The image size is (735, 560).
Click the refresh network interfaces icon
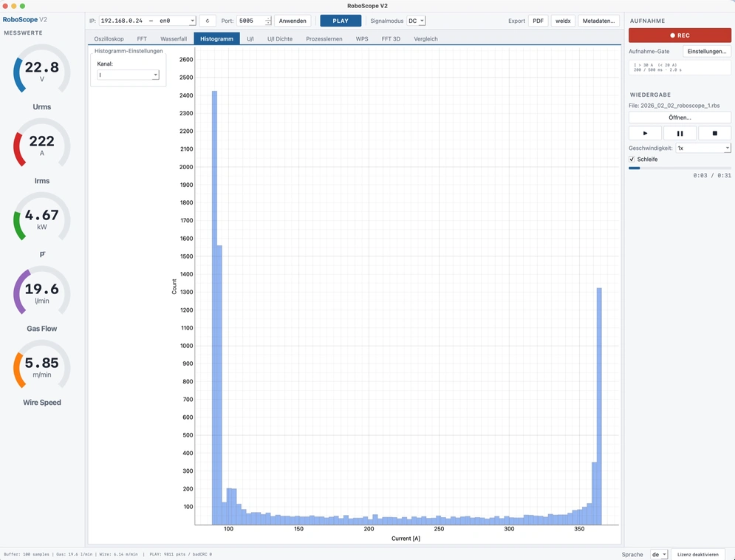208,21
